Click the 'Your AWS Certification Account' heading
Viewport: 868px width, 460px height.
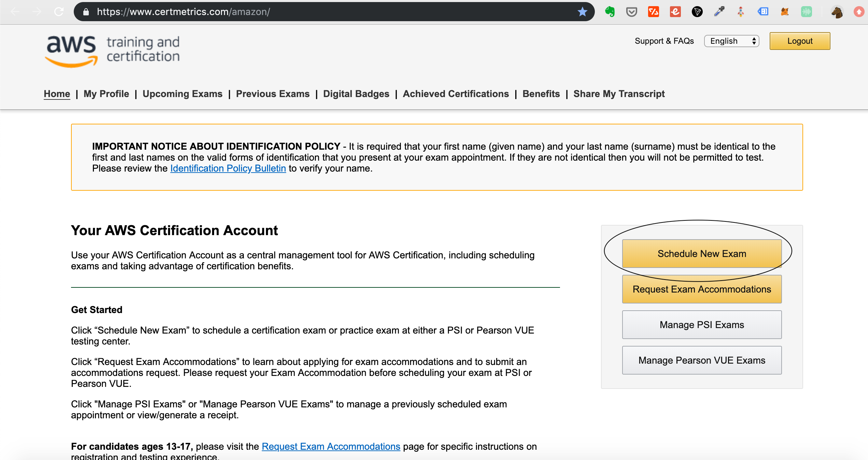pyautogui.click(x=174, y=230)
